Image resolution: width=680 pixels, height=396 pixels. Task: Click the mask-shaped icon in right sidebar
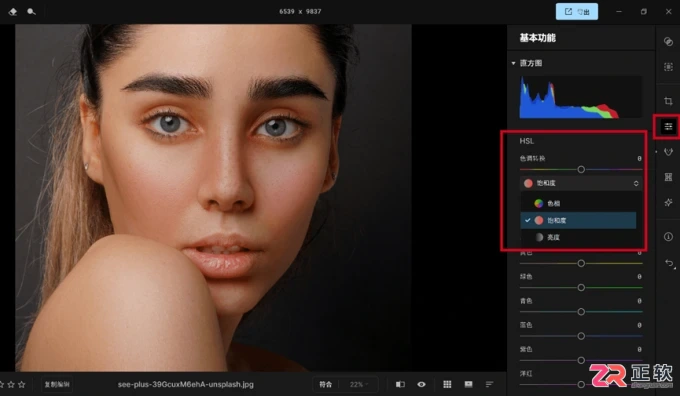point(668,152)
